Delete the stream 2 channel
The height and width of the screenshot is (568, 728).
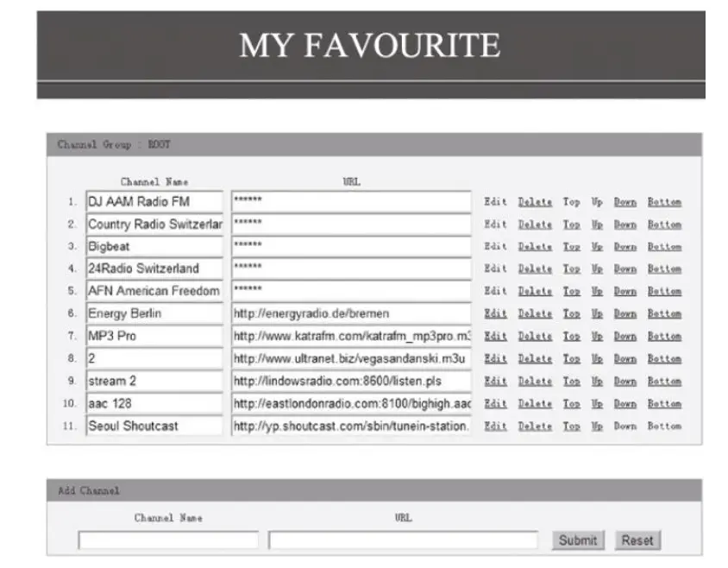coord(535,382)
